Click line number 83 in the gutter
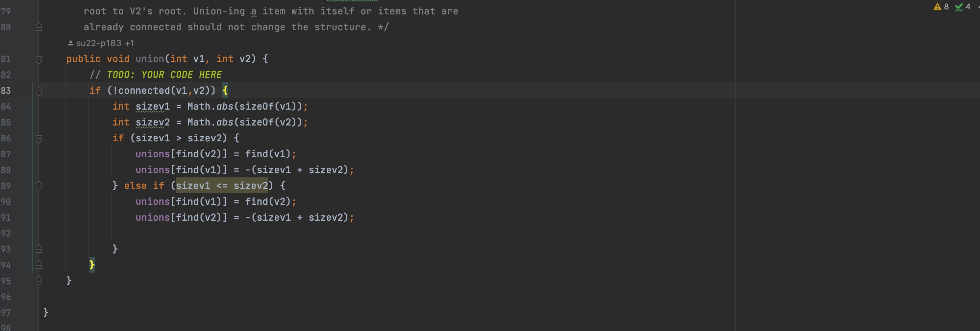The height and width of the screenshot is (331, 980). pos(6,91)
